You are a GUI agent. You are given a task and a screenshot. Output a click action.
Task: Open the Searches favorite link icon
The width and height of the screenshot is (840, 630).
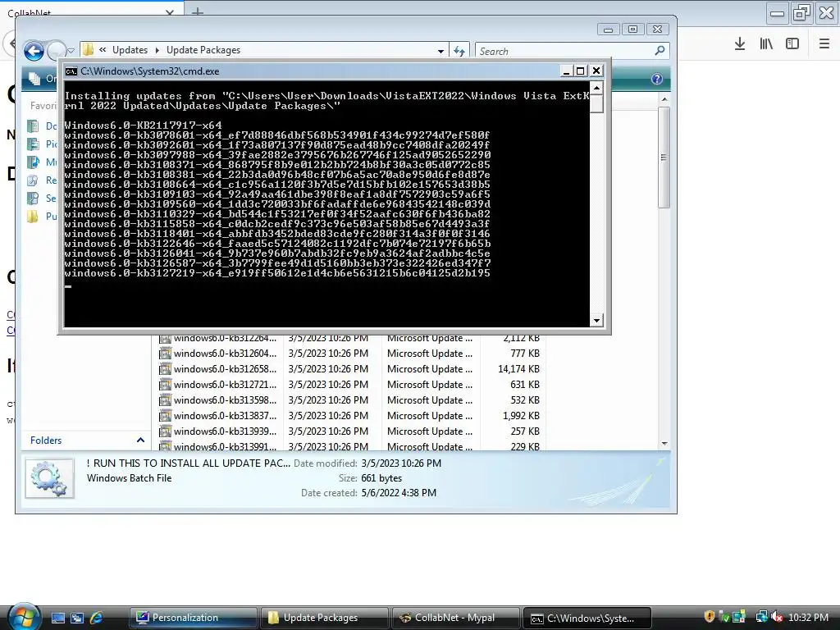[x=33, y=199]
